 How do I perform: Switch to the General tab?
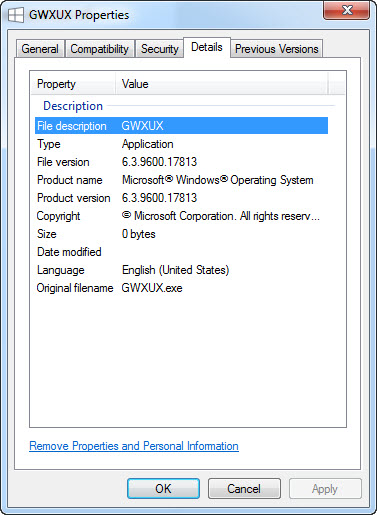pyautogui.click(x=40, y=49)
